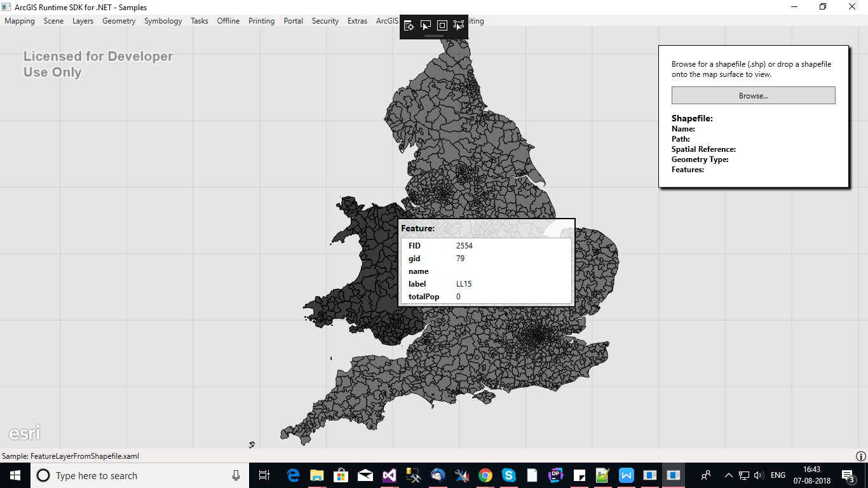Open the Offline menu

point(228,21)
